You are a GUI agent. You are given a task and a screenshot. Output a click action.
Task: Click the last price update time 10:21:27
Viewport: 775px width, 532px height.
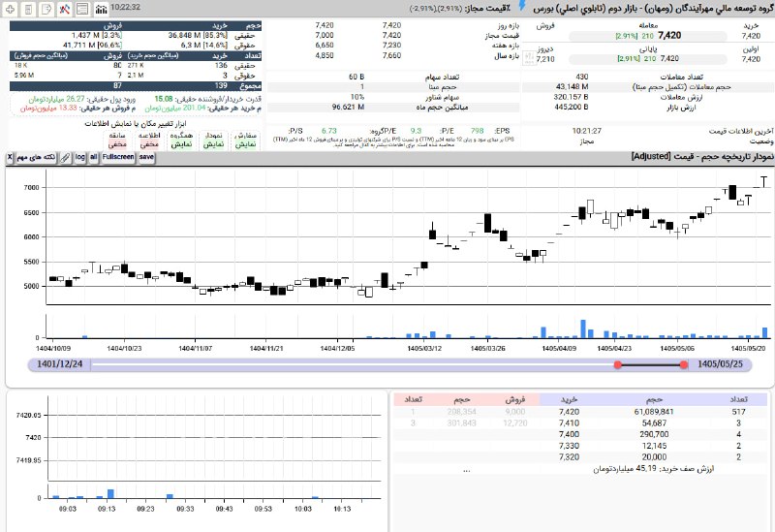[x=587, y=131]
